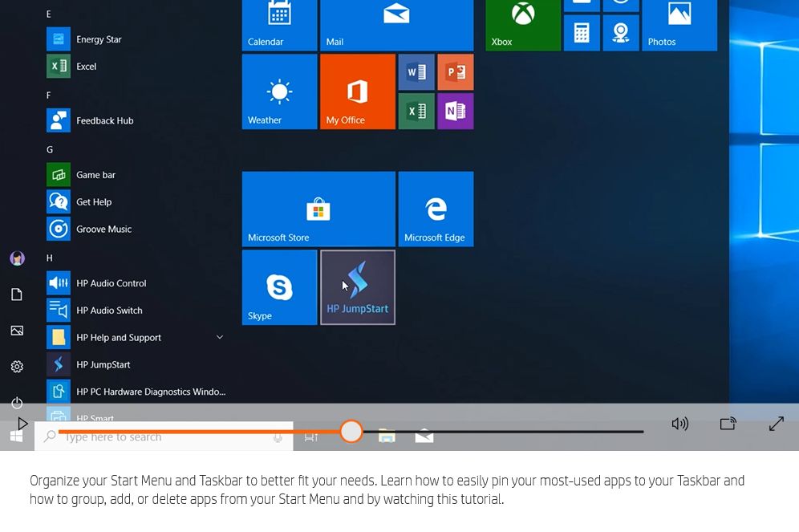Launch the OneNote small tile
799x532 pixels.
coord(455,111)
